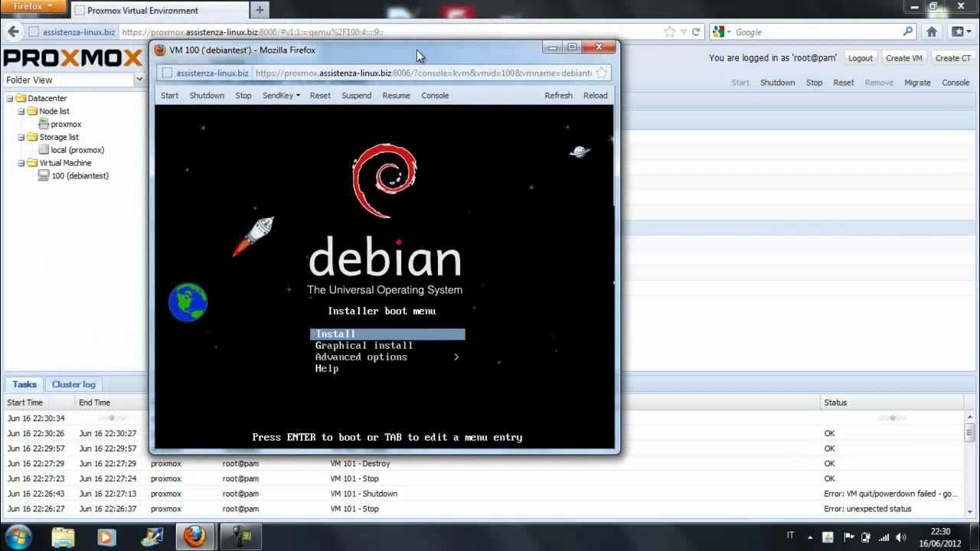The image size is (980, 551).
Task: Collapse the Virtual Machine tree branch
Action: coord(21,163)
